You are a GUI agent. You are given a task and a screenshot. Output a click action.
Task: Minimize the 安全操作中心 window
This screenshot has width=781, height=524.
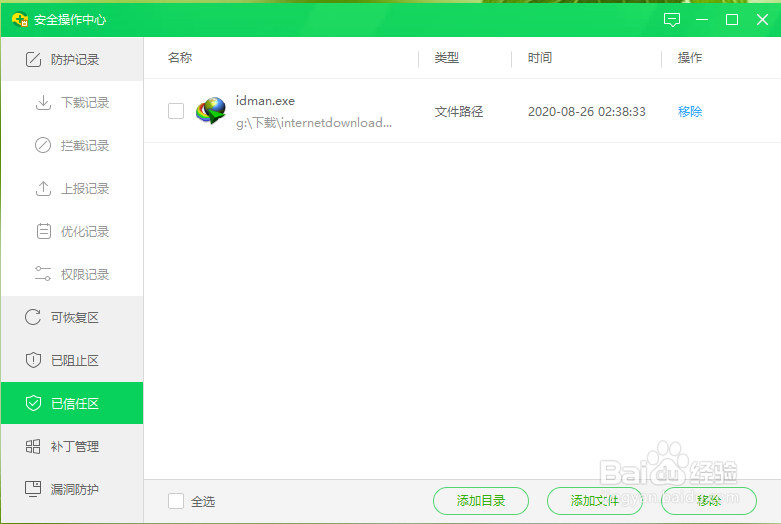click(702, 19)
